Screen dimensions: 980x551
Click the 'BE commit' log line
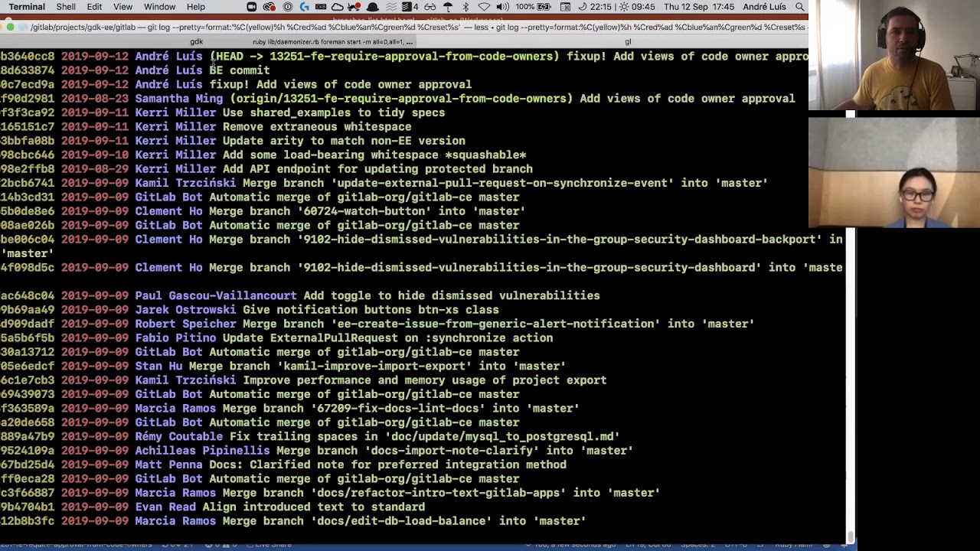coord(239,70)
